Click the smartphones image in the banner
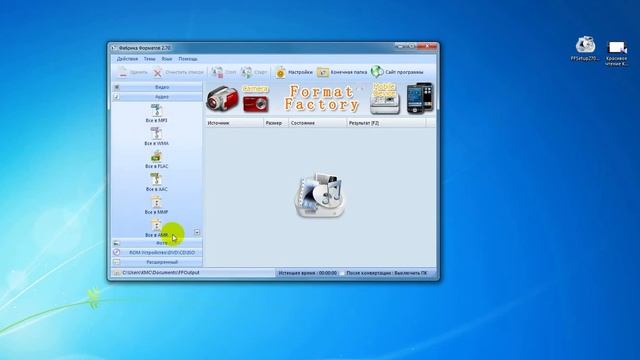This screenshot has width=640, height=360. pos(420,98)
